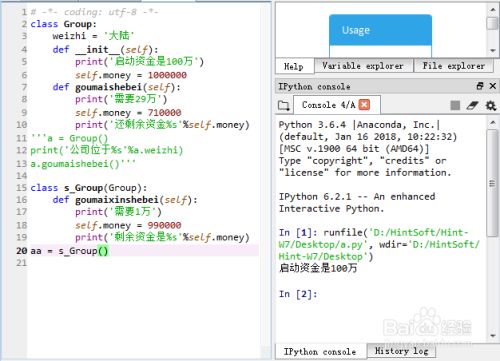
Task: Click the Usage header in help pane
Action: 380,30
